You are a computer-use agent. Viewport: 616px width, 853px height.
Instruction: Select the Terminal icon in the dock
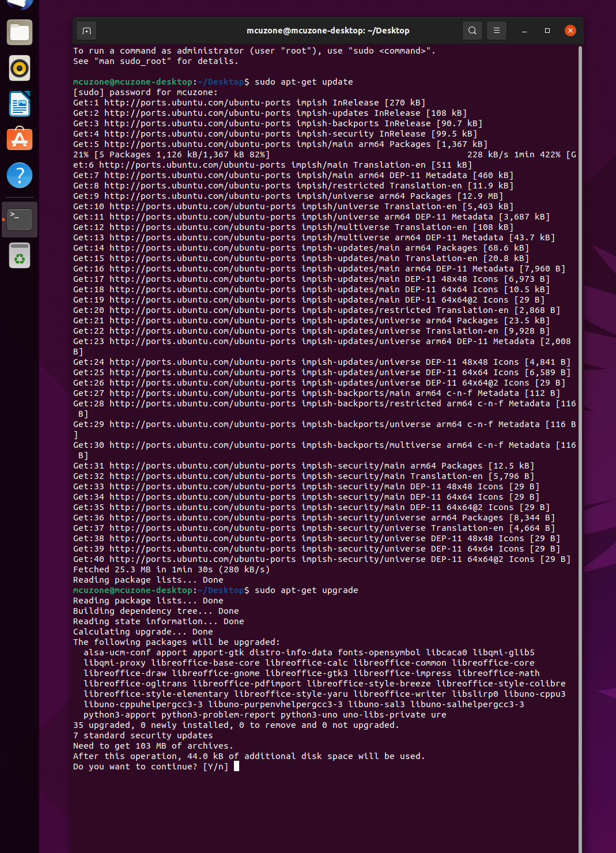click(20, 220)
